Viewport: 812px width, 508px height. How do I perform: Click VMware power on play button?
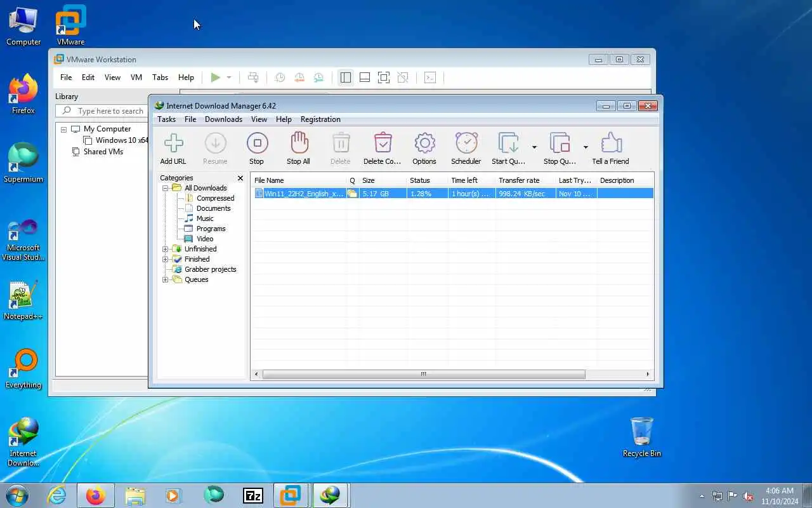(x=216, y=77)
